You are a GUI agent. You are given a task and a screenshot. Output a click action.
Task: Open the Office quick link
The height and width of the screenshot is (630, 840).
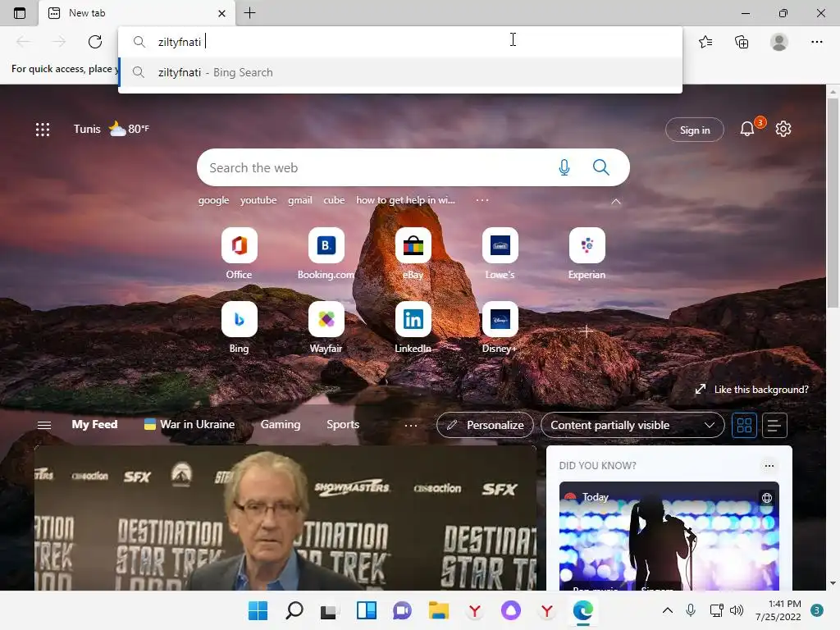239,253
